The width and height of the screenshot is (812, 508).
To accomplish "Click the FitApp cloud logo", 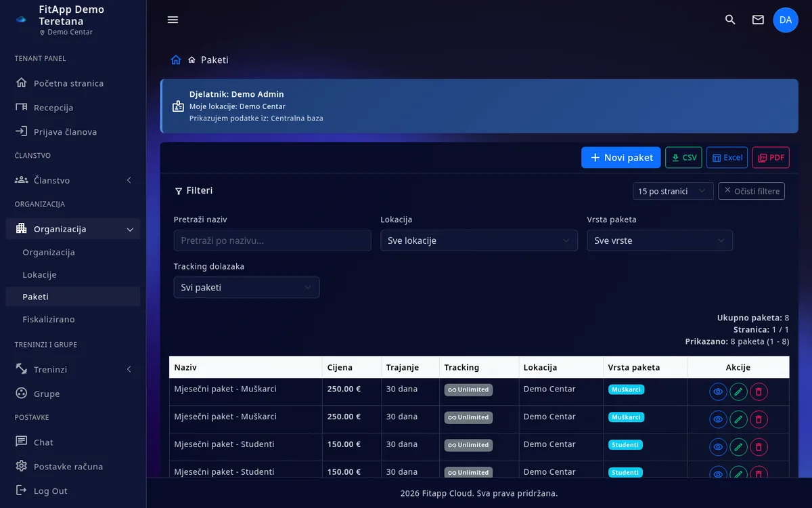I will [21, 19].
